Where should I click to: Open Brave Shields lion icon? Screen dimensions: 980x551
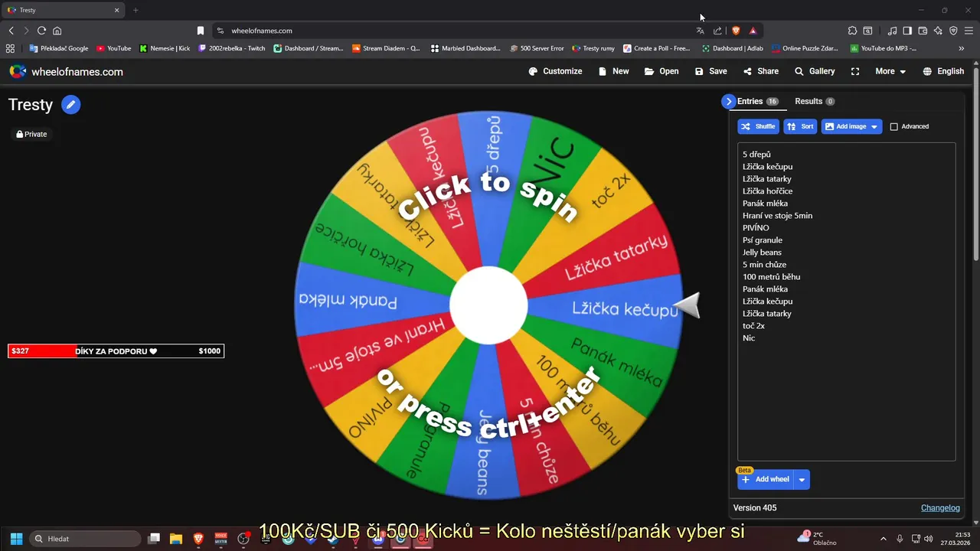click(736, 31)
